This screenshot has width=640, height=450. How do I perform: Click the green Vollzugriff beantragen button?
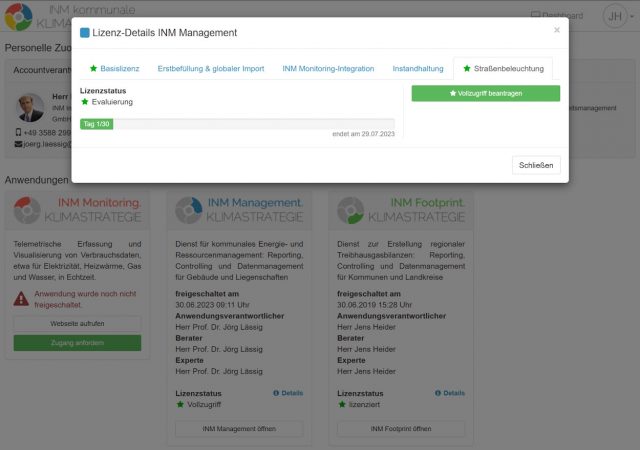coord(485,93)
